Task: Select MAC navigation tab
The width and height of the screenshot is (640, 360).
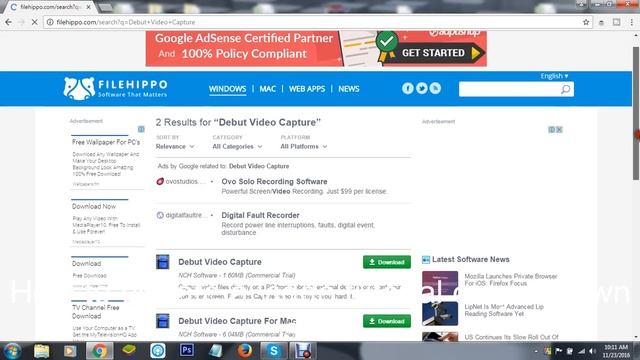Action: (268, 89)
